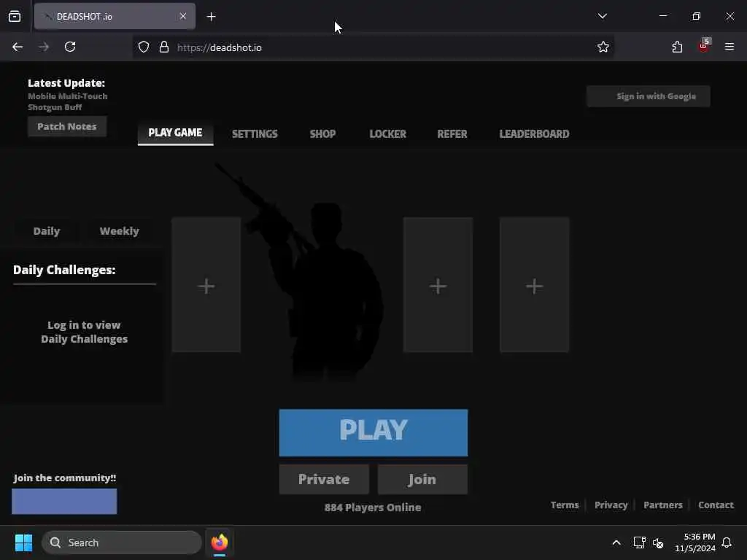Switch to the LOCKER tab
Viewport: 747px width, 560px height.
coord(388,134)
